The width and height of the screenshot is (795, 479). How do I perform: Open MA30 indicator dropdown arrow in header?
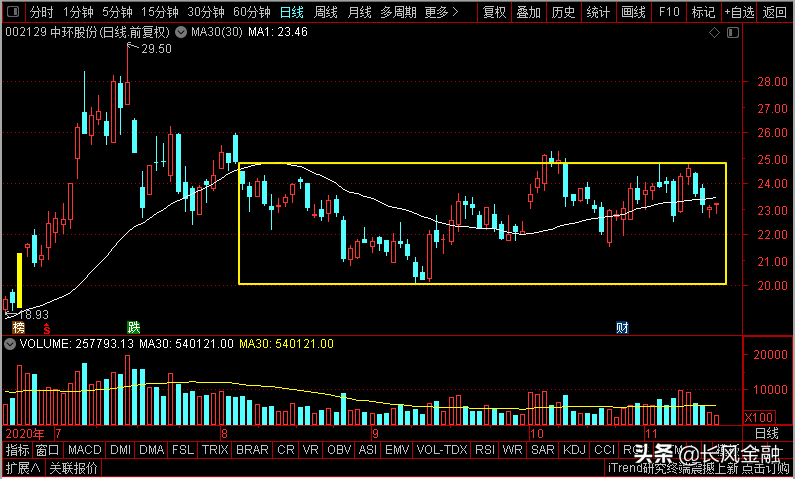point(180,33)
